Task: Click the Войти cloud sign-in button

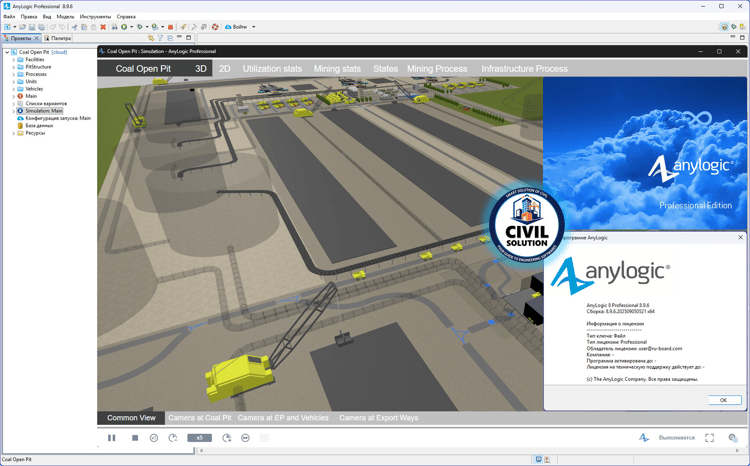Action: [237, 27]
